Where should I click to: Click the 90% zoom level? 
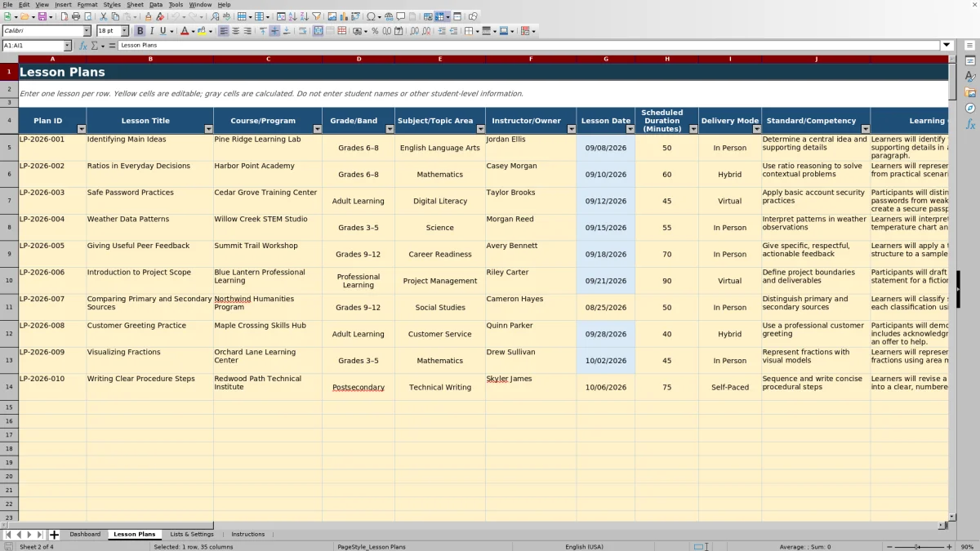[967, 546]
